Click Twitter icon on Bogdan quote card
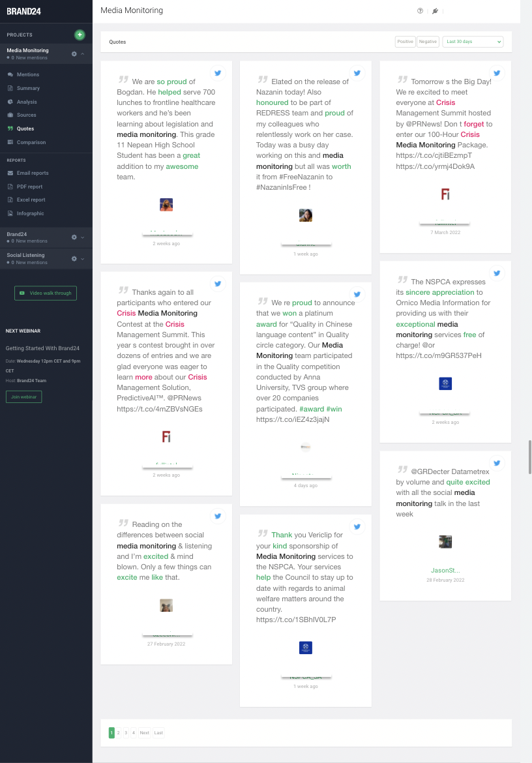 pyautogui.click(x=218, y=73)
